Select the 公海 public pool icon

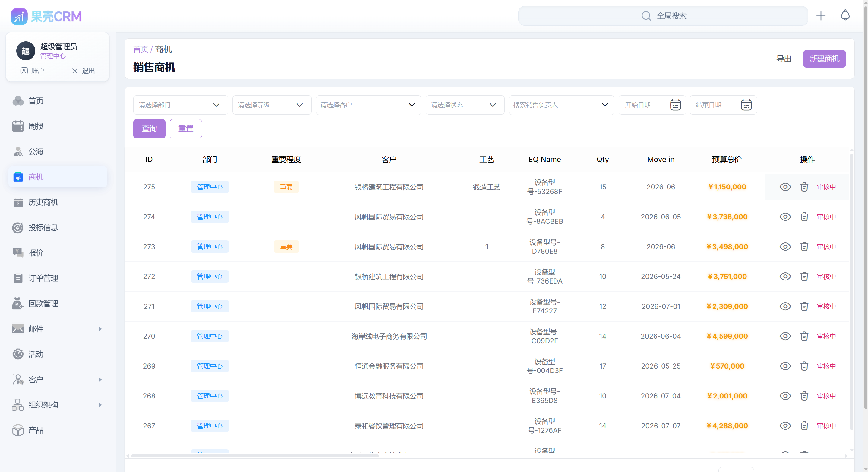[x=17, y=151]
